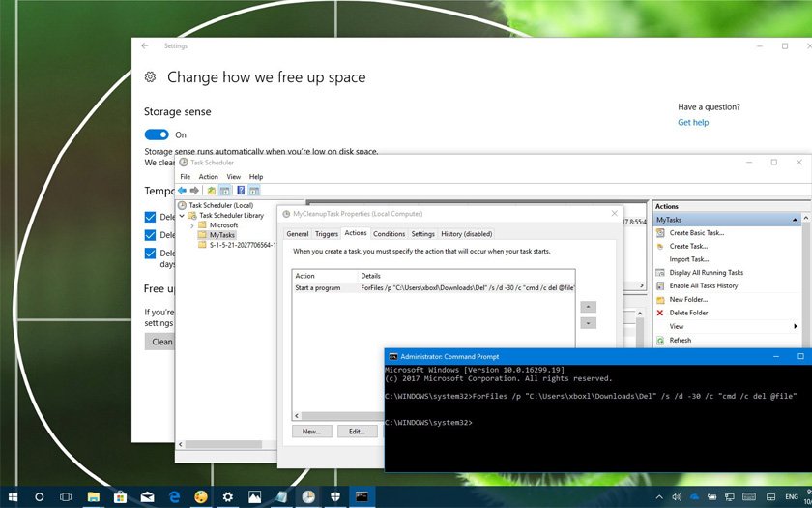Click the back arrow in Settings window

[145, 45]
